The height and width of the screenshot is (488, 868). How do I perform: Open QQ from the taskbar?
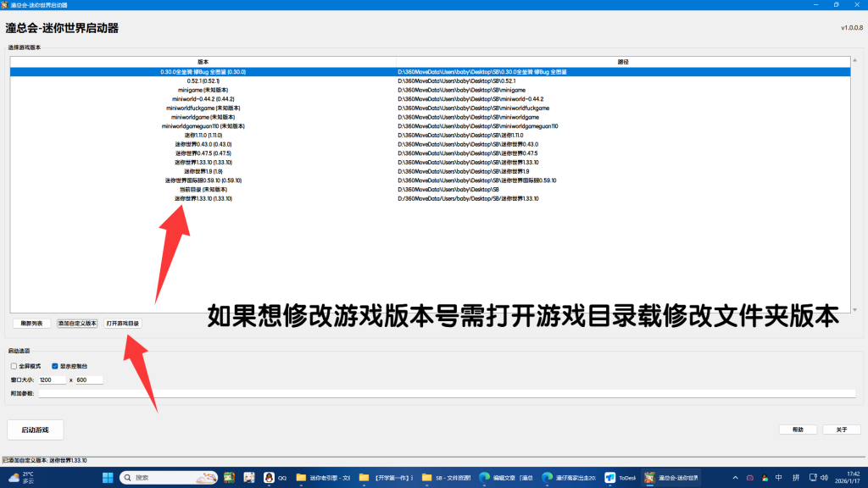(x=274, y=477)
